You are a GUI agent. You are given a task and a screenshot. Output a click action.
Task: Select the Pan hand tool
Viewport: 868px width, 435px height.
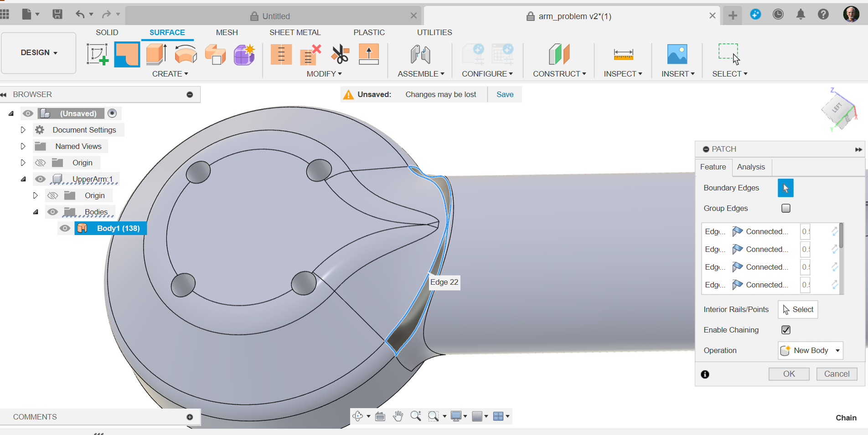click(x=398, y=416)
